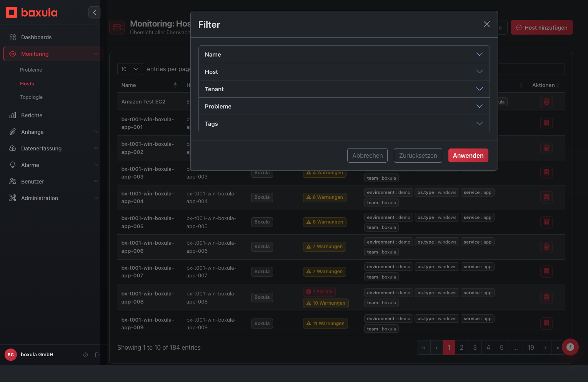Screen dimensions: 588x382
Task: Open the Topologie submenu item
Action: tap(31, 97)
